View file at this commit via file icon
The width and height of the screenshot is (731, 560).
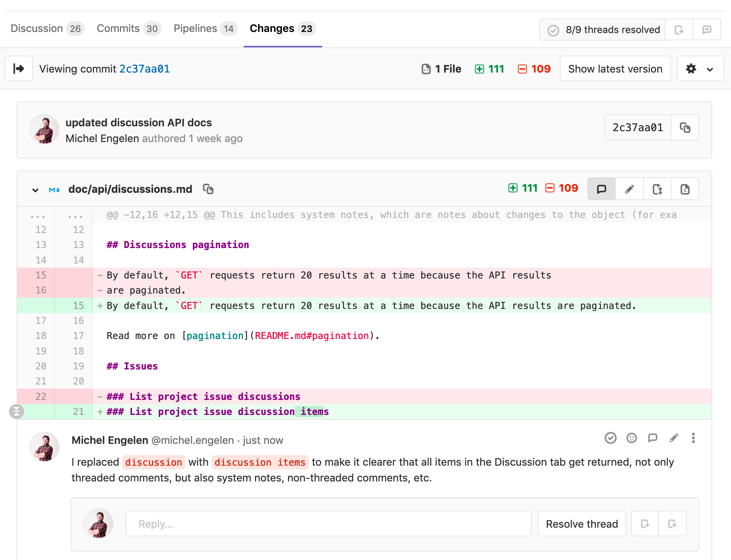685,189
